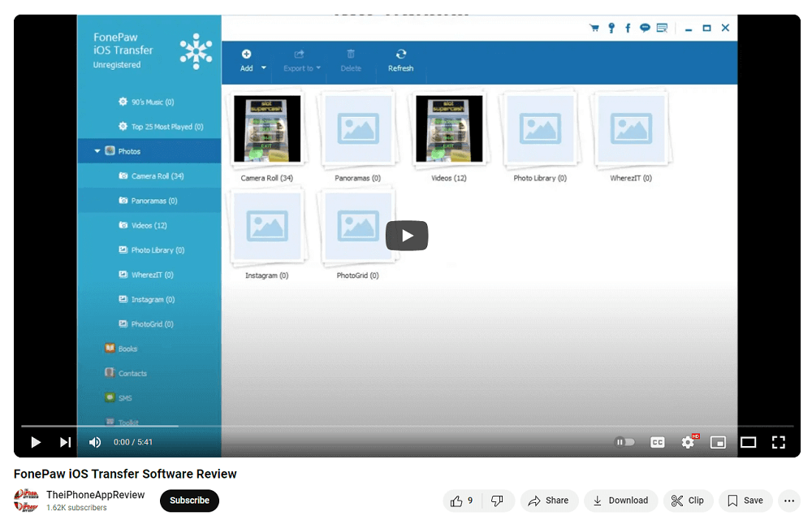Open the Videos album thumbnail
The width and height of the screenshot is (812, 516).
[449, 128]
